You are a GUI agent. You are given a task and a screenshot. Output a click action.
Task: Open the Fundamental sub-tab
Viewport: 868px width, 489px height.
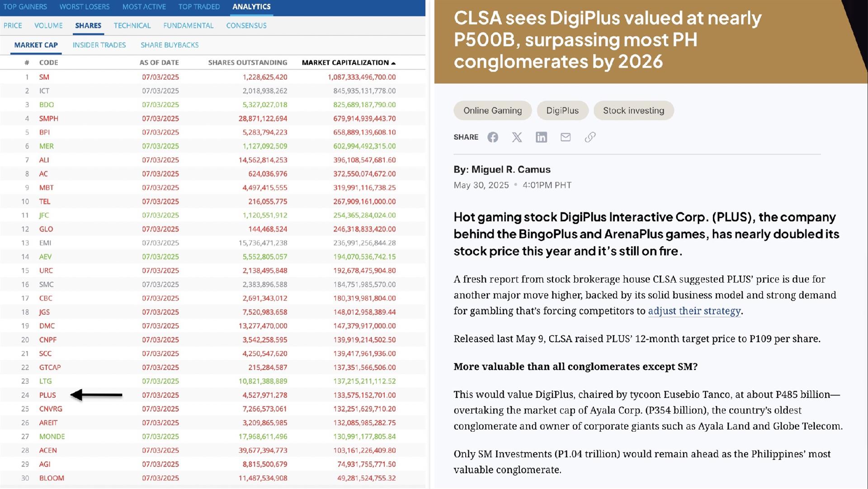(x=188, y=26)
